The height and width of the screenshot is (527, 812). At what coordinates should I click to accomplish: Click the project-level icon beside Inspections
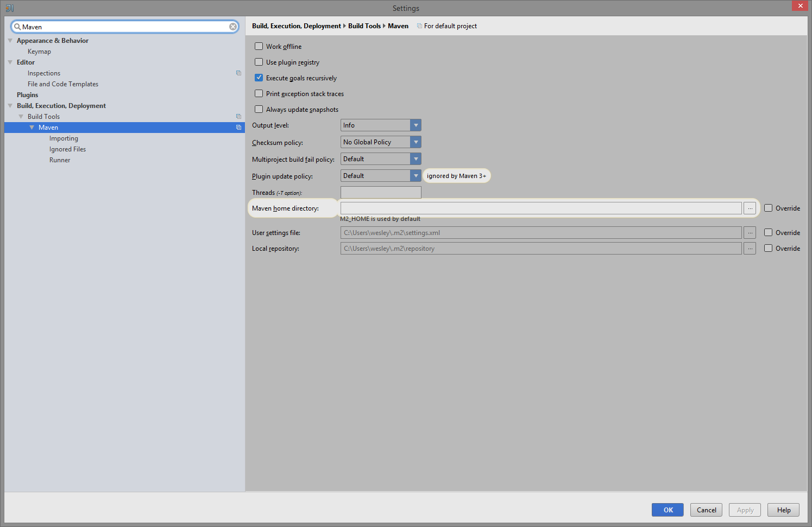[x=238, y=73]
